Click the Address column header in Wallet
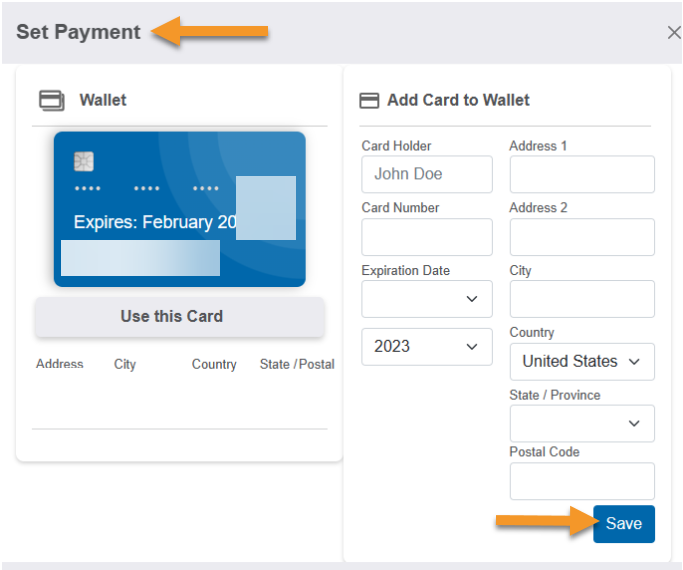683x570 pixels. pyautogui.click(x=60, y=364)
